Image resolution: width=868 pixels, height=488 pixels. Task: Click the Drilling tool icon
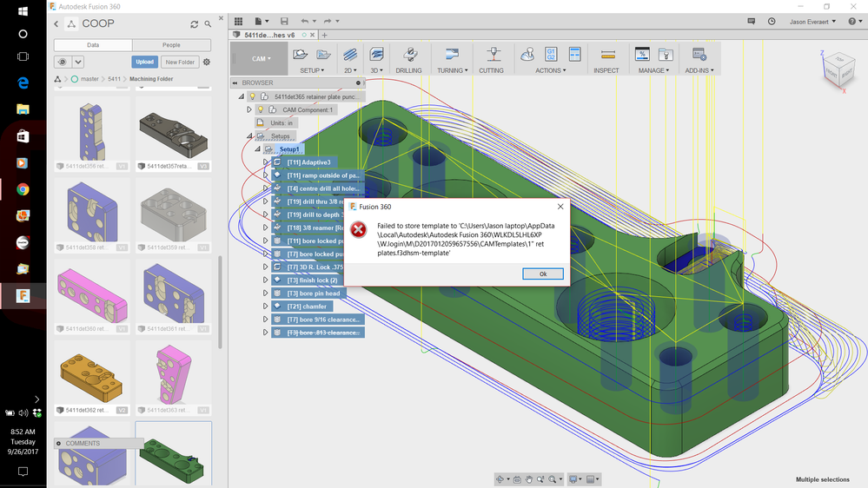pos(409,54)
